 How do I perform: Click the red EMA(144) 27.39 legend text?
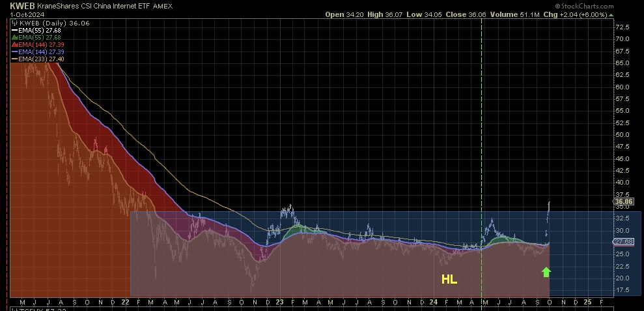tap(41, 44)
